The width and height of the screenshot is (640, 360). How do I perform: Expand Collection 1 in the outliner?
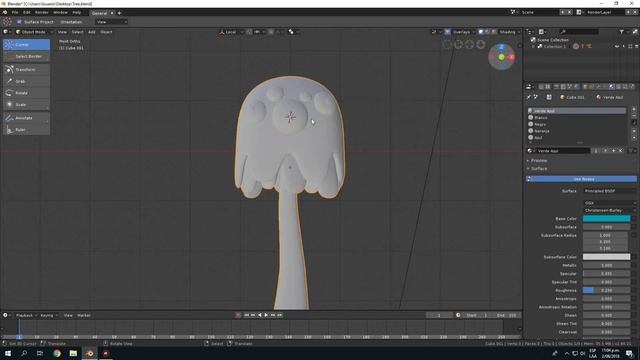pos(533,47)
